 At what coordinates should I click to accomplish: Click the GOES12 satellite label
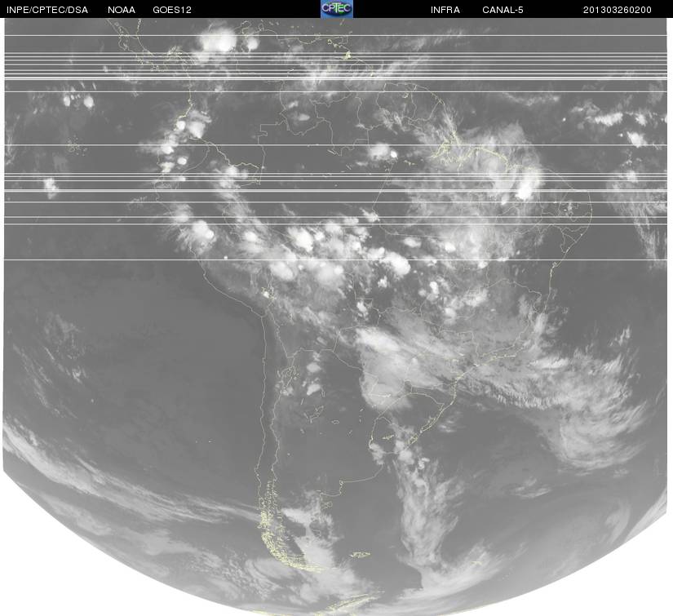coord(172,10)
